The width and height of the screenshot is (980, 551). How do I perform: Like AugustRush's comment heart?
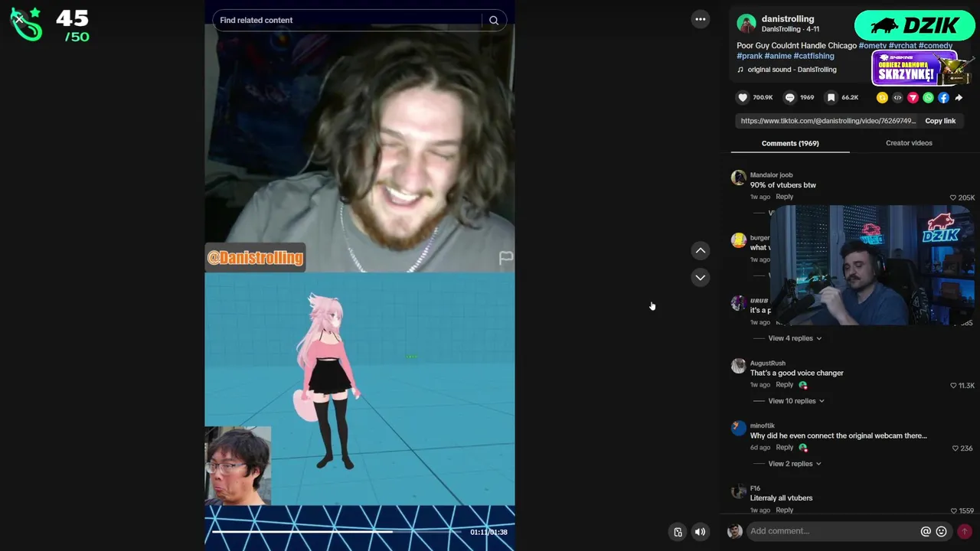click(x=953, y=386)
